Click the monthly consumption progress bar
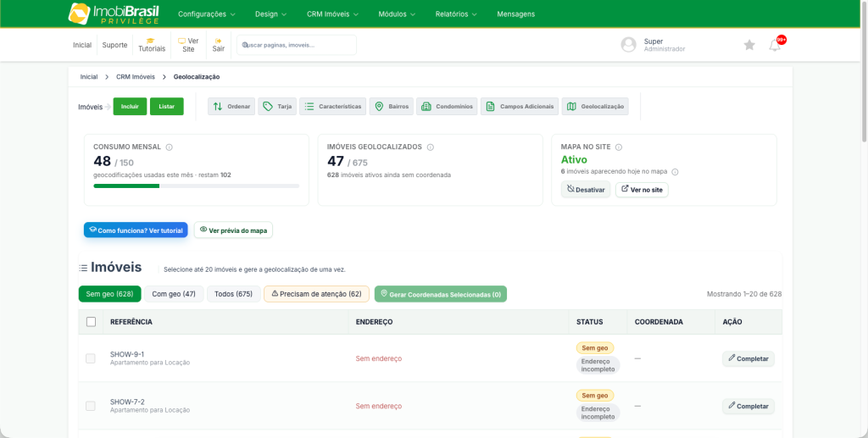The width and height of the screenshot is (868, 438). [197, 186]
